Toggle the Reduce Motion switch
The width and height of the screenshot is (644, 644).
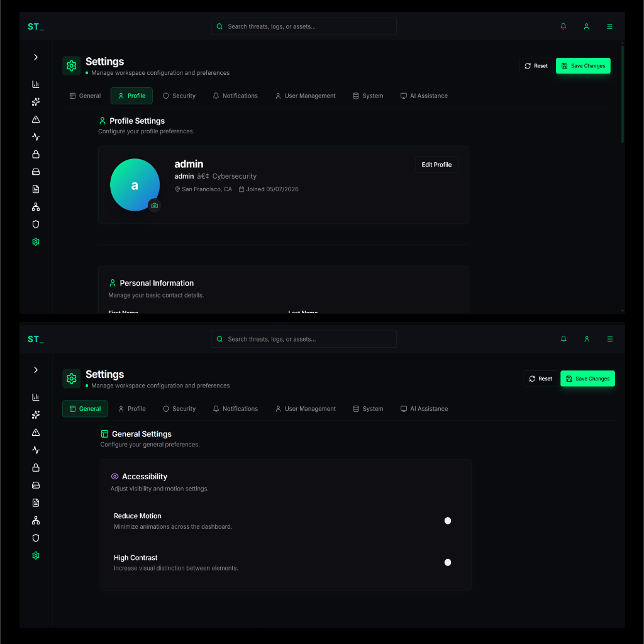click(x=448, y=521)
